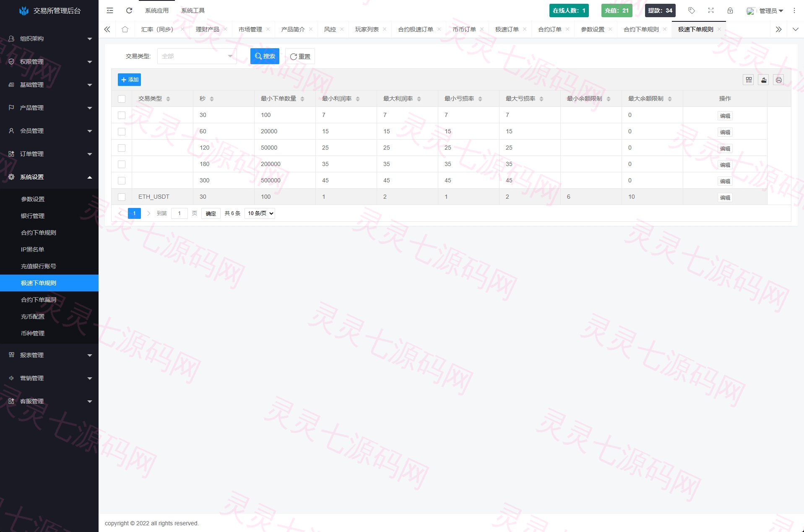
Task: Expand the 订单管理 sidebar menu
Action: (49, 154)
